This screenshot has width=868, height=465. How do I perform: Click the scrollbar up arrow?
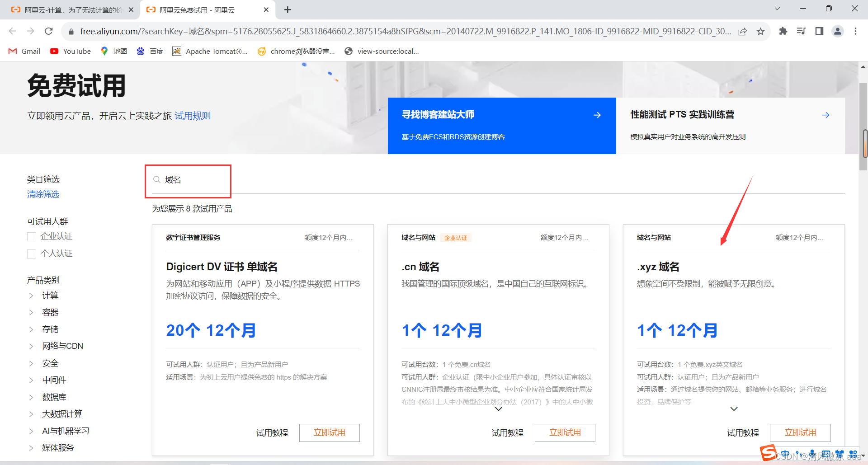coord(863,66)
